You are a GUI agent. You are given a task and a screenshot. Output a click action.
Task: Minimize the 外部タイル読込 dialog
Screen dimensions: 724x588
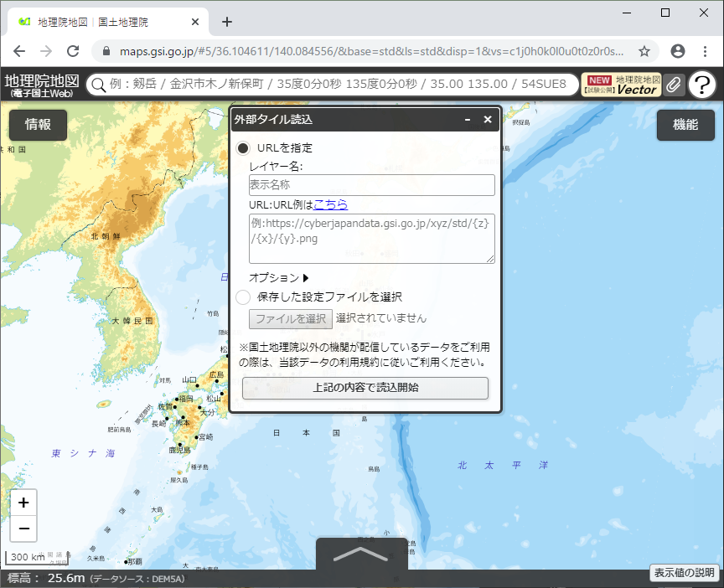[468, 119]
